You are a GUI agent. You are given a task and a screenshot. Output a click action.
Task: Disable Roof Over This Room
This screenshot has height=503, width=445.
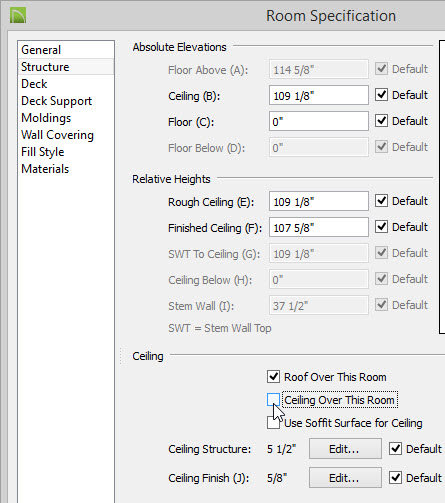(273, 377)
